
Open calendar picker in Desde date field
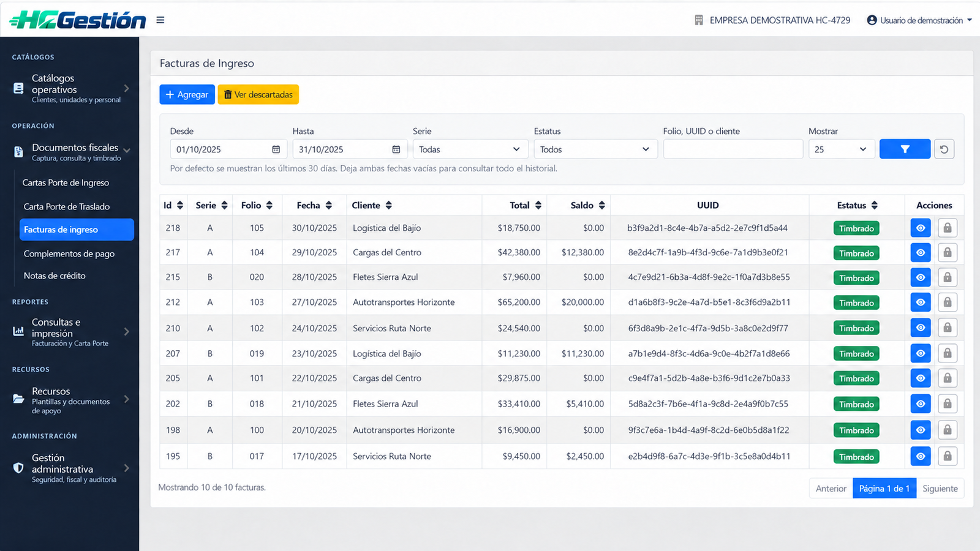pos(276,149)
